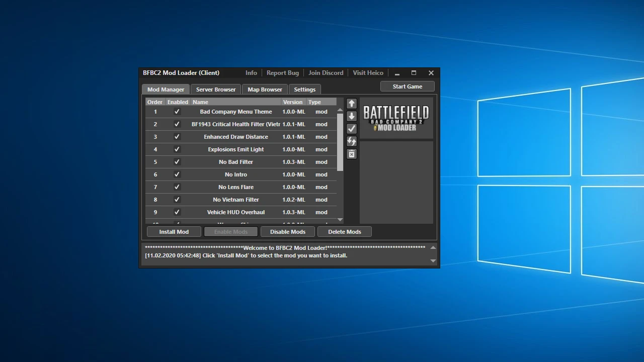
Task: Select the "Enhanced Draw Distance" mod name
Action: pyautogui.click(x=236, y=137)
